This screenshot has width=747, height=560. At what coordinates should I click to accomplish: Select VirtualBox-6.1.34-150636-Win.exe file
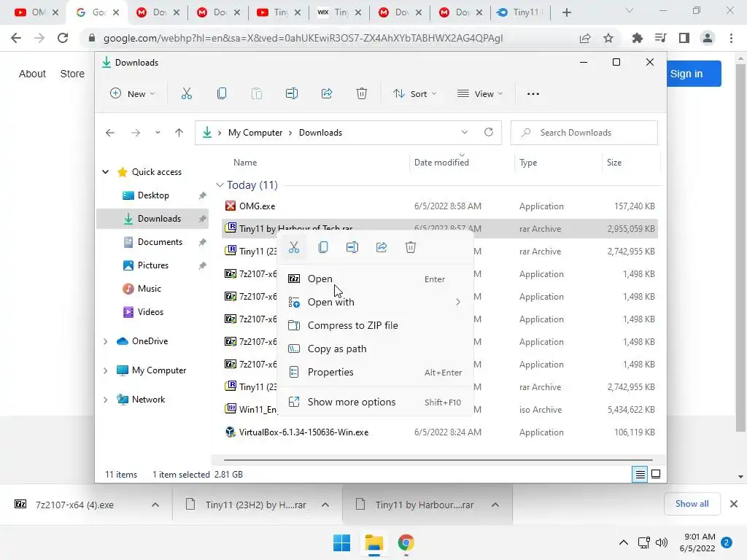pos(440,432)
